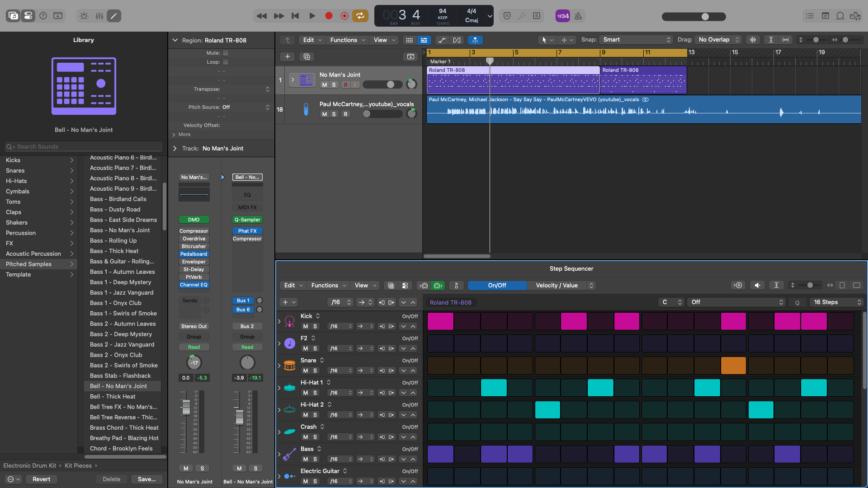The image size is (868, 488).
Task: Click the Search Sounds field
Action: [84, 147]
